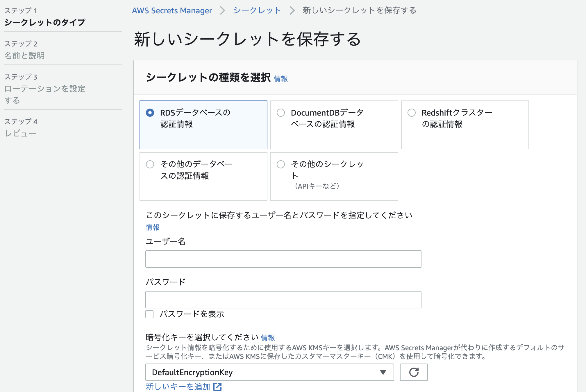Open 情報 link beside 暗号化キーを選択してください
Viewport: 586px width, 392px height.
tap(268, 338)
